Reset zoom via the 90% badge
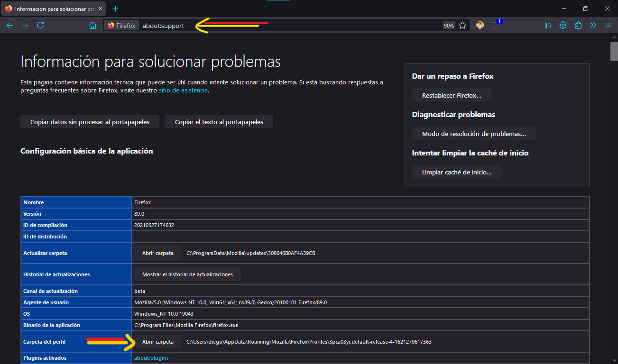 449,26
